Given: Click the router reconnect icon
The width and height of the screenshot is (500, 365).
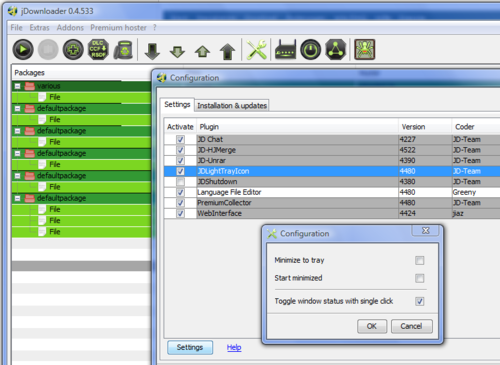Looking at the screenshot, I should 285,50.
